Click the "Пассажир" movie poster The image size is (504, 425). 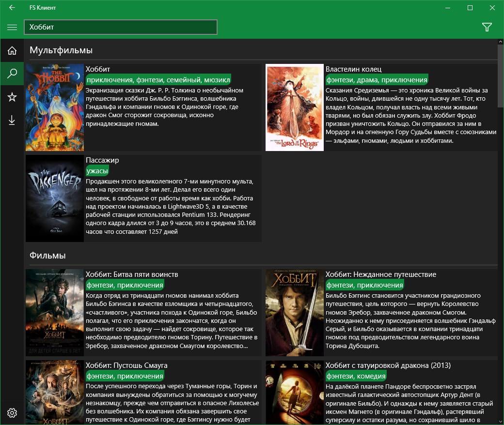[54, 198]
